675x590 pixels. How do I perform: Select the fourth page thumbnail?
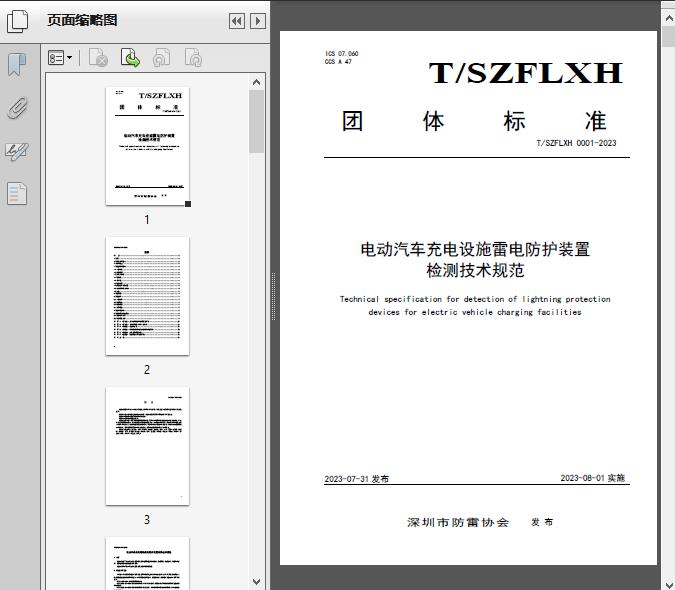[x=147, y=563]
